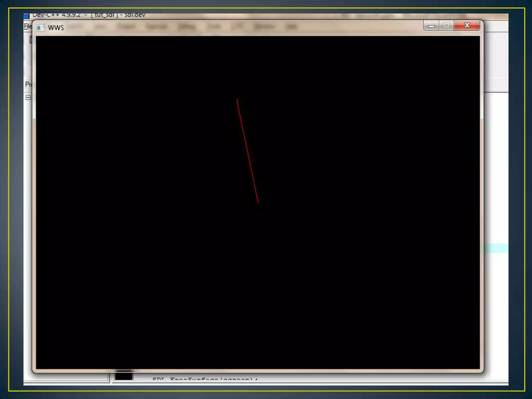Click the Dev-C++ bottom status strip

260,384
